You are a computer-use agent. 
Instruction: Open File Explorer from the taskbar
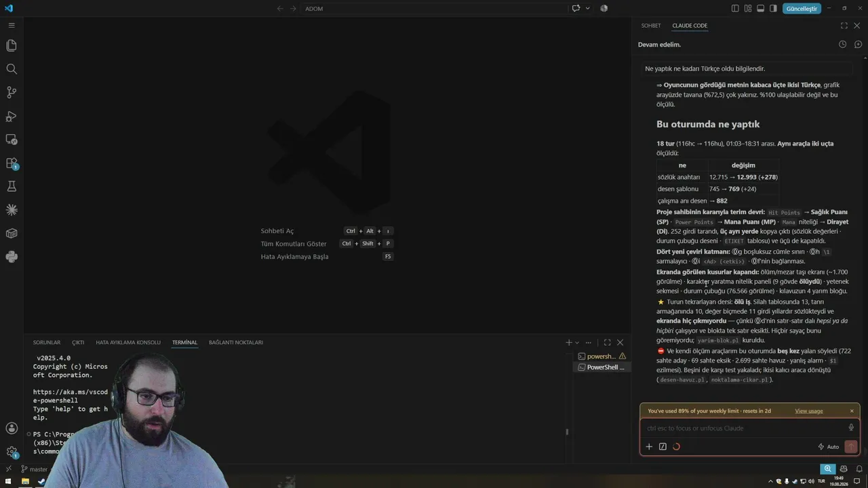point(25,481)
